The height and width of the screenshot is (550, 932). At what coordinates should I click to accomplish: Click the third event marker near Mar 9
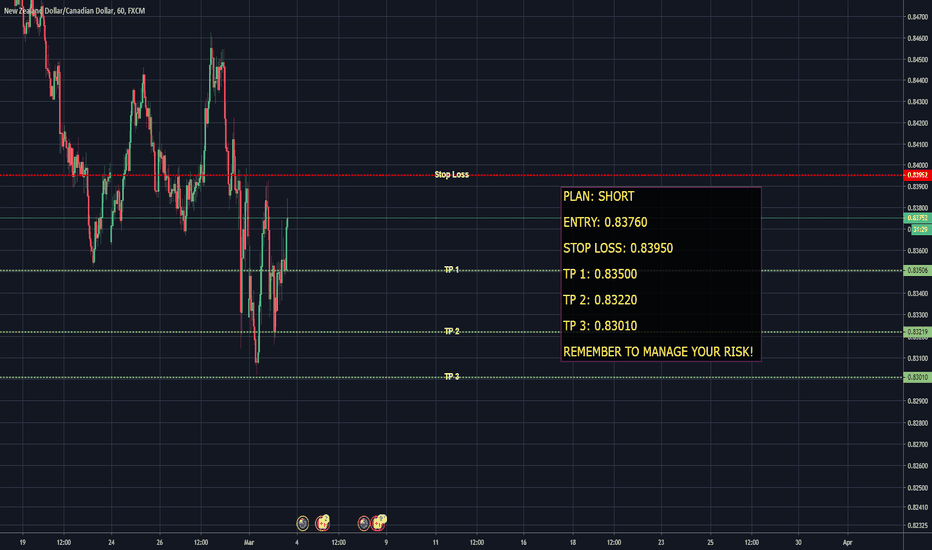(x=363, y=522)
